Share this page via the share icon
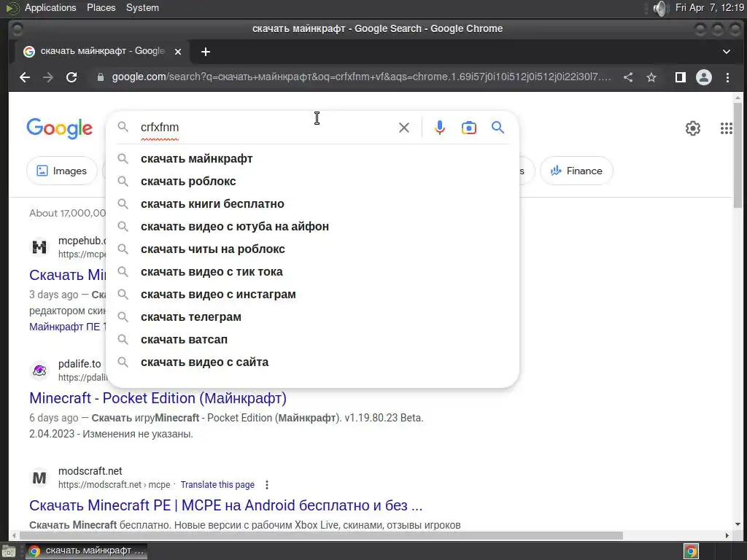 [628, 77]
